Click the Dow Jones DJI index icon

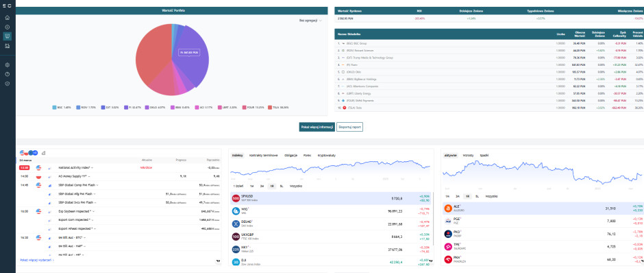click(236, 262)
